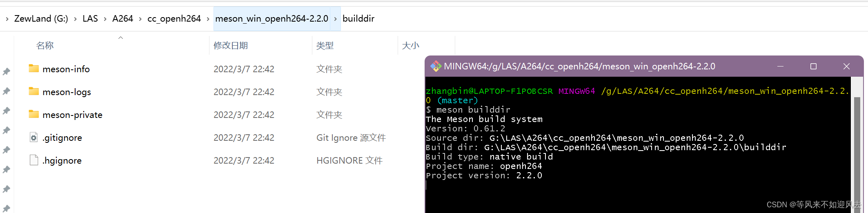Select the .hgignore file icon

click(34, 160)
